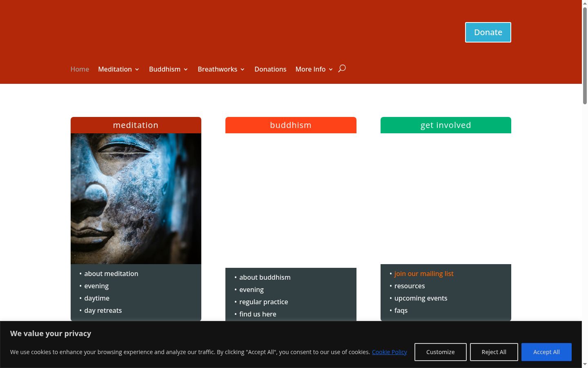This screenshot has height=368, width=588.
Task: Expand the More Info menu chevron
Action: tap(331, 70)
